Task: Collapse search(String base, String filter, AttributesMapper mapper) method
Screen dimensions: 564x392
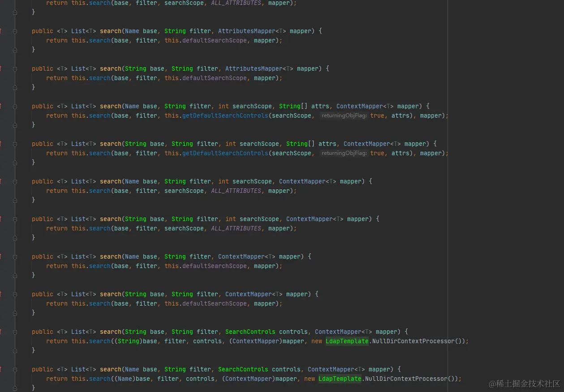Action: tap(15, 69)
